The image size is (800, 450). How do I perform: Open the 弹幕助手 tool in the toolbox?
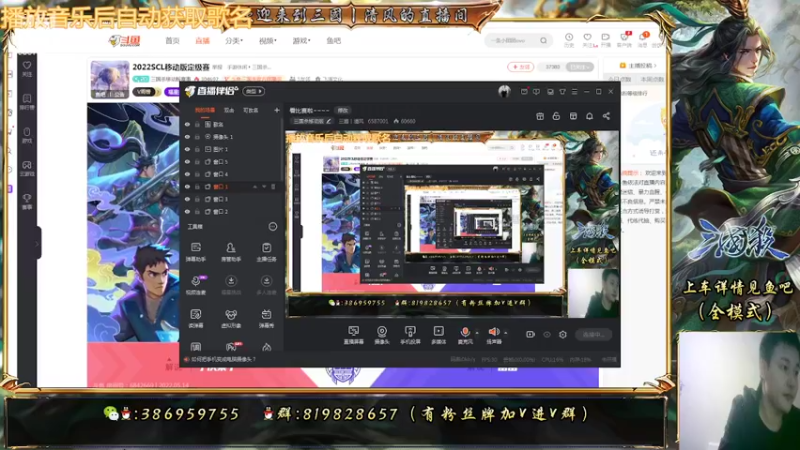coord(195,252)
